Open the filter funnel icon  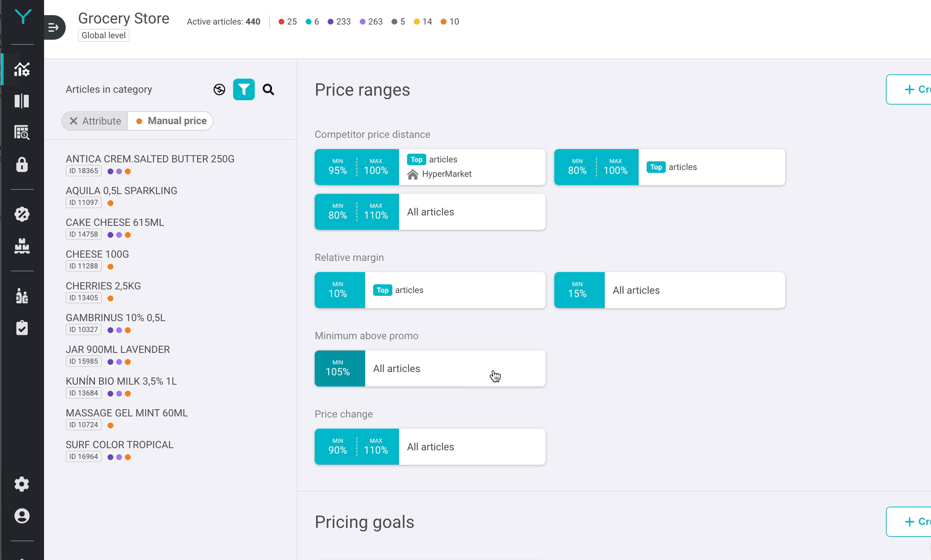click(x=243, y=89)
